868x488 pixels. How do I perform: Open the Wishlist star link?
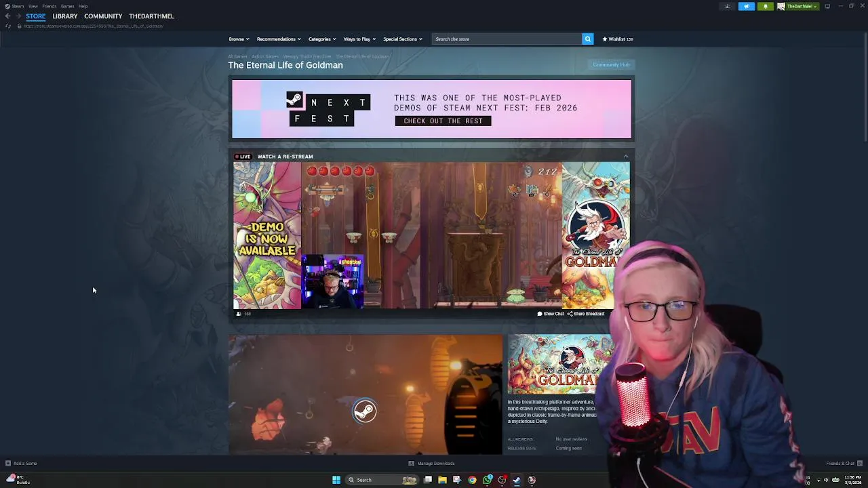coord(617,39)
